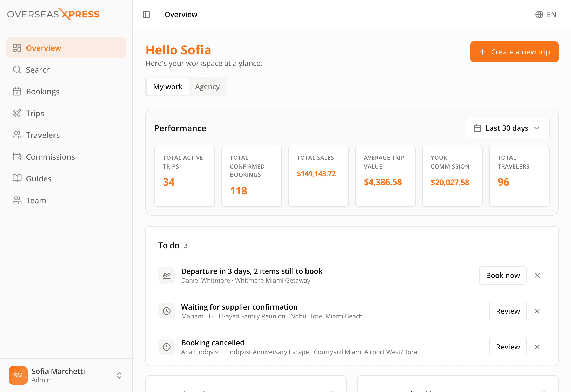
Task: Select the My work tab
Action: pos(168,87)
